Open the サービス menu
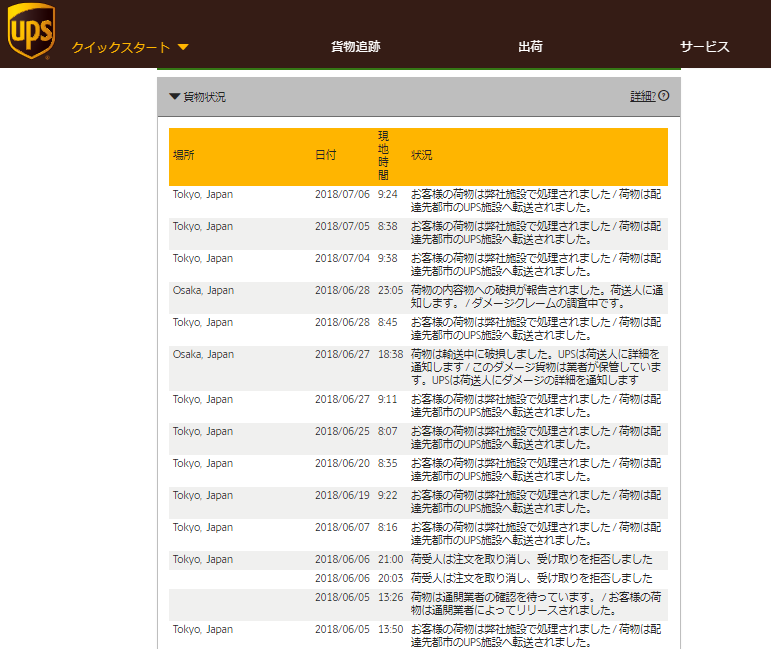Image resolution: width=771 pixels, height=649 pixels. (x=704, y=47)
